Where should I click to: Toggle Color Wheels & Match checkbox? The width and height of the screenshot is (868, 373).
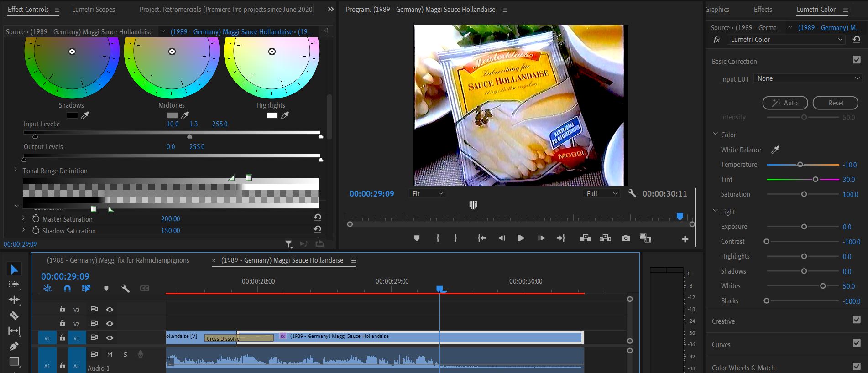point(857,367)
